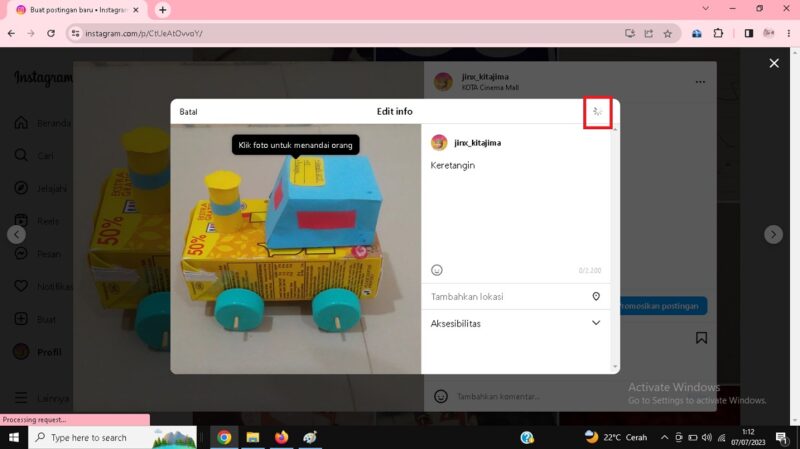Click Batal to cancel editing
Image resolution: width=800 pixels, height=449 pixels.
pyautogui.click(x=188, y=112)
